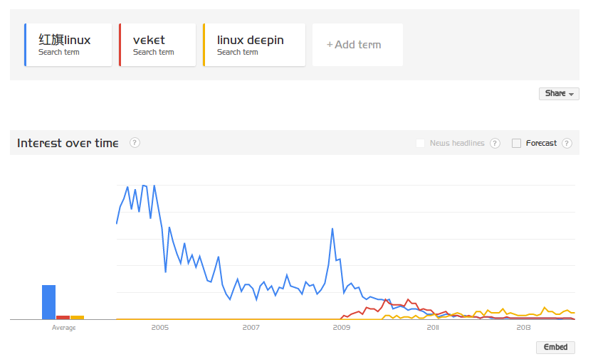Click the plus icon in Add term

pyautogui.click(x=330, y=45)
